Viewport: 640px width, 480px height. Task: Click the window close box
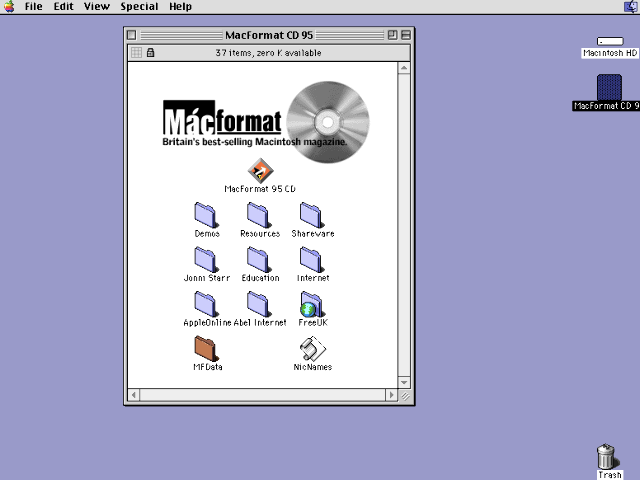pos(131,35)
